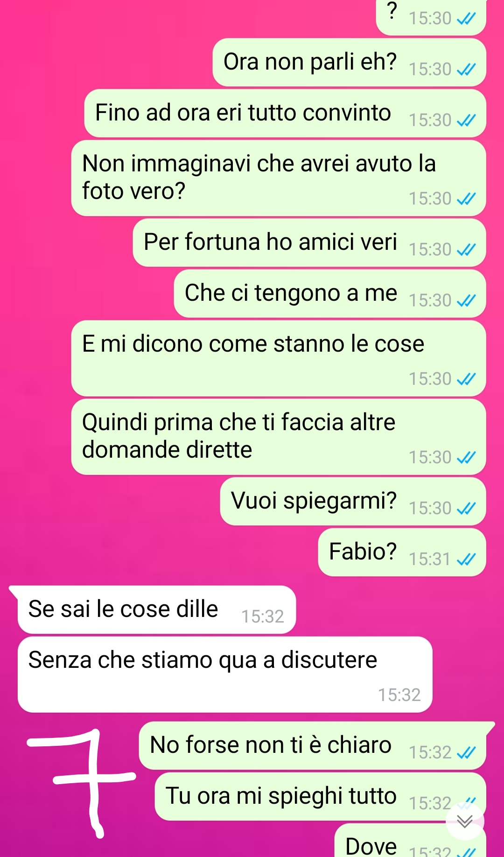Select 'Quindi prima che ti faccia altre domande' message
Viewport: 504px width, 857px height.
279,437
